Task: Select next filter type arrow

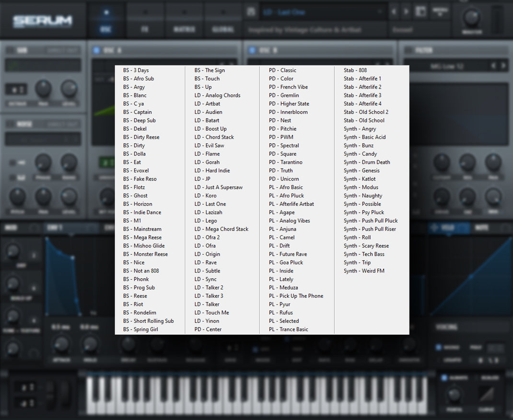Action: tap(503, 66)
